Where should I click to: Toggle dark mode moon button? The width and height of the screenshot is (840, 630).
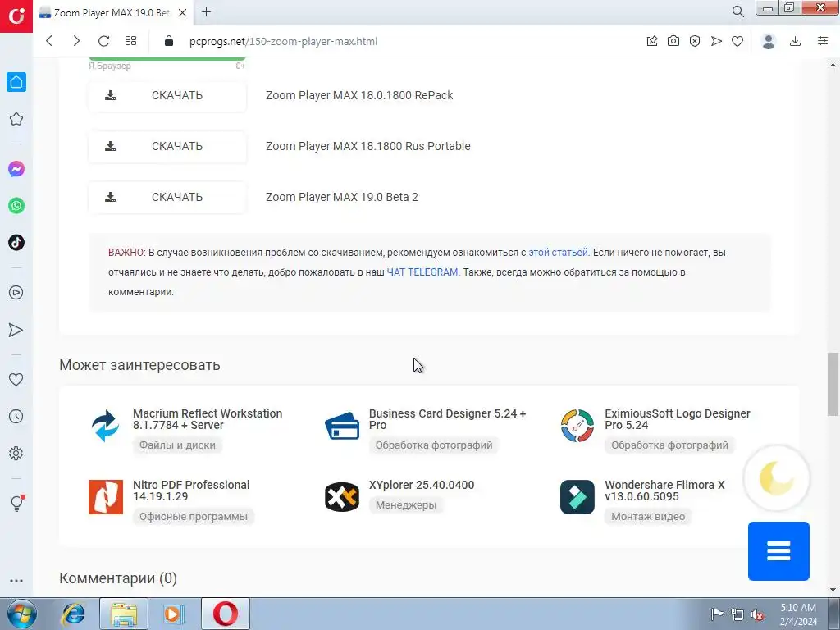[776, 478]
